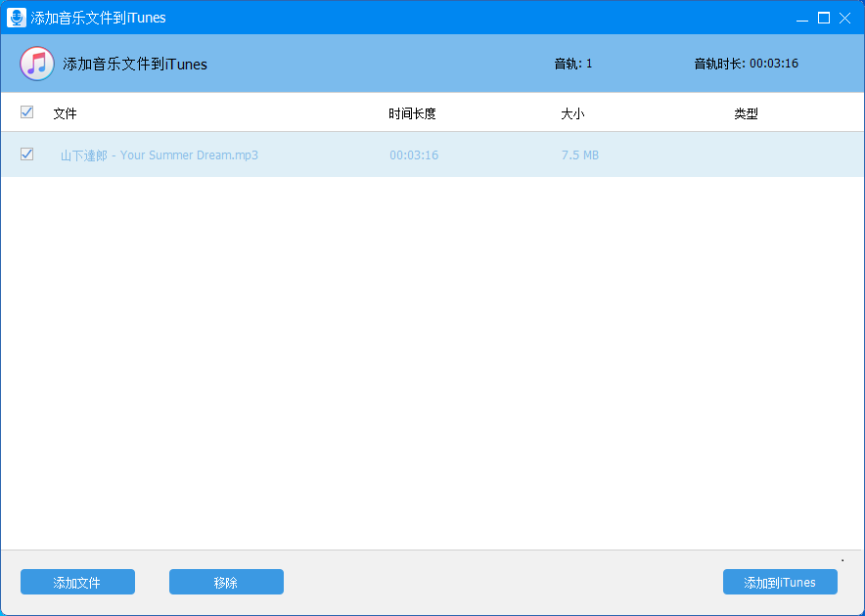865x616 pixels.
Task: Click the 音轨: 1 track count label
Action: [573, 64]
